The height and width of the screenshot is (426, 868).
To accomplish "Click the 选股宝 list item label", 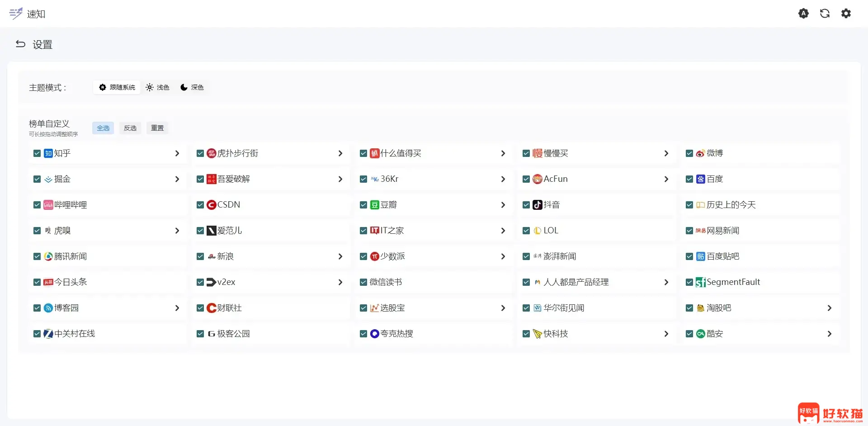I will click(x=392, y=308).
